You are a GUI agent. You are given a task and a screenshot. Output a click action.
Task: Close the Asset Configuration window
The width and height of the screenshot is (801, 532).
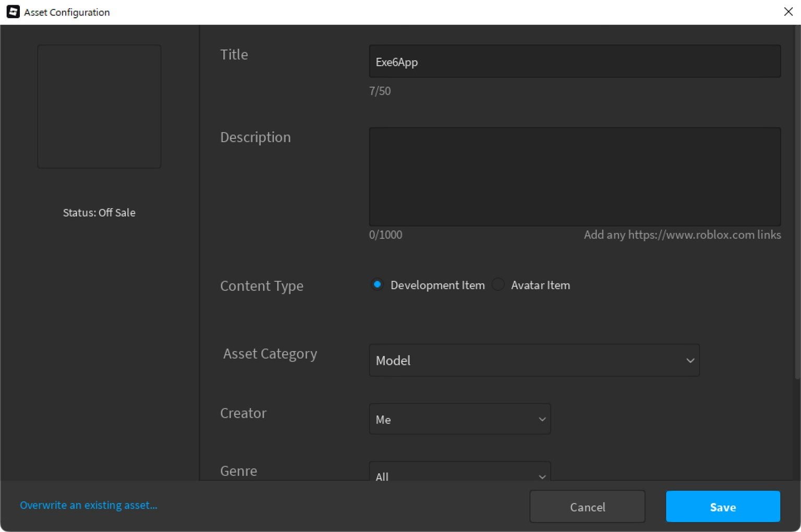[x=788, y=11]
